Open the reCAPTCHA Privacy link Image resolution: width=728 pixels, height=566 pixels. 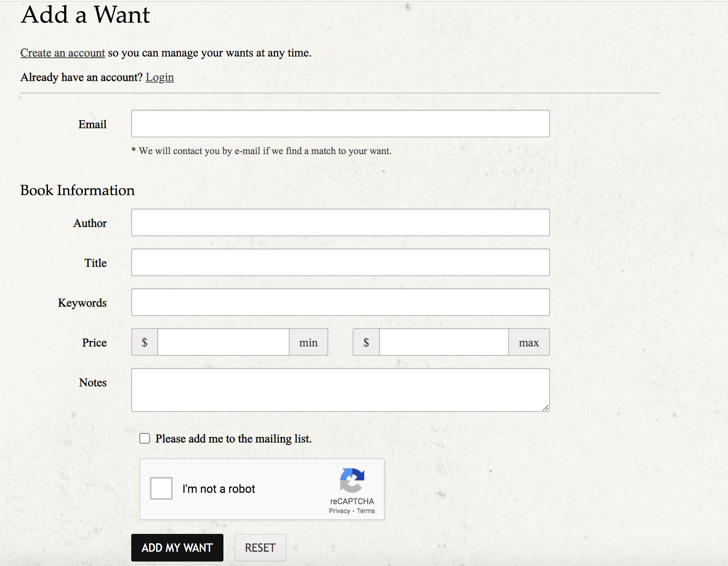pyautogui.click(x=339, y=511)
